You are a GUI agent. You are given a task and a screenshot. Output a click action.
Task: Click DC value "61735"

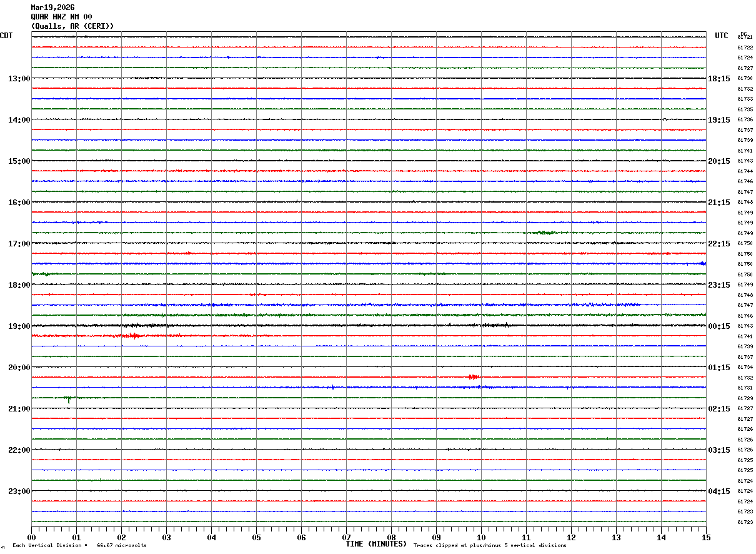(745, 109)
